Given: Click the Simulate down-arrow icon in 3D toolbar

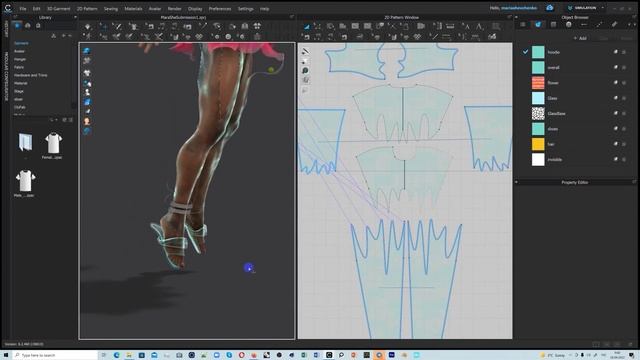Looking at the screenshot, I should click(x=87, y=27).
